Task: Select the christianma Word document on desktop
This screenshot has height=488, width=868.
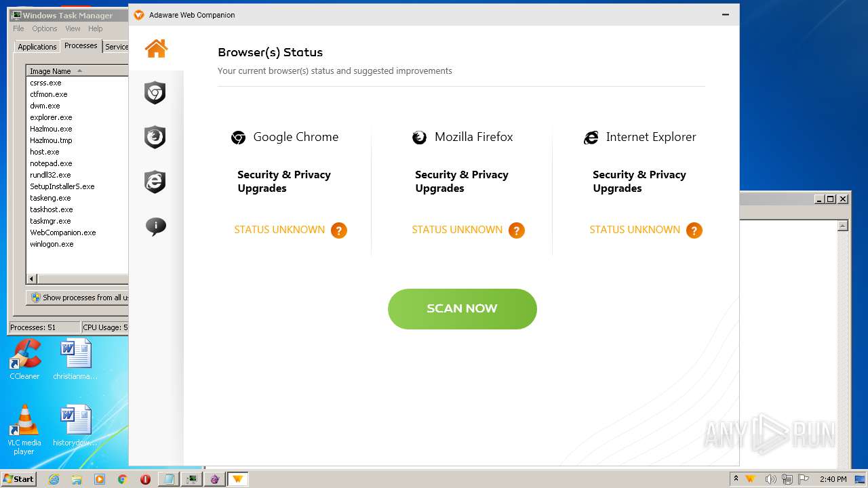Action: (x=75, y=360)
